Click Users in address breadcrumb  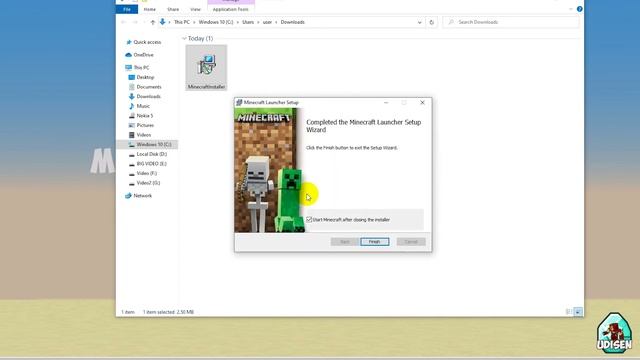248,22
